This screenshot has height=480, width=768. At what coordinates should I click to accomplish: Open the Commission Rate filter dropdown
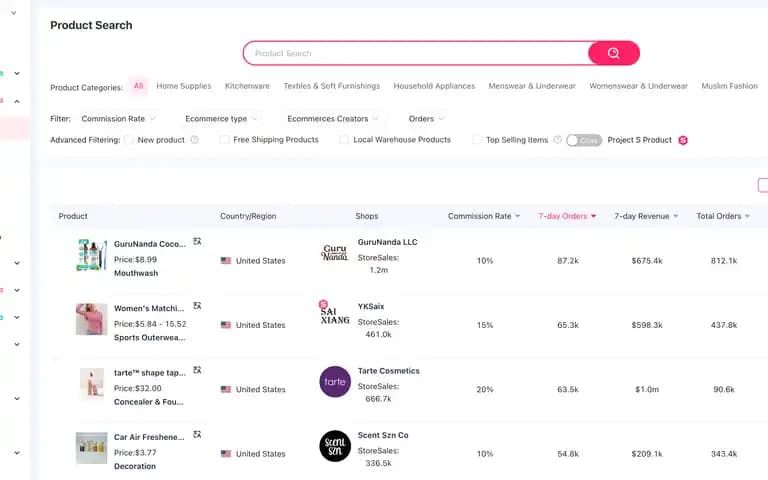[118, 119]
